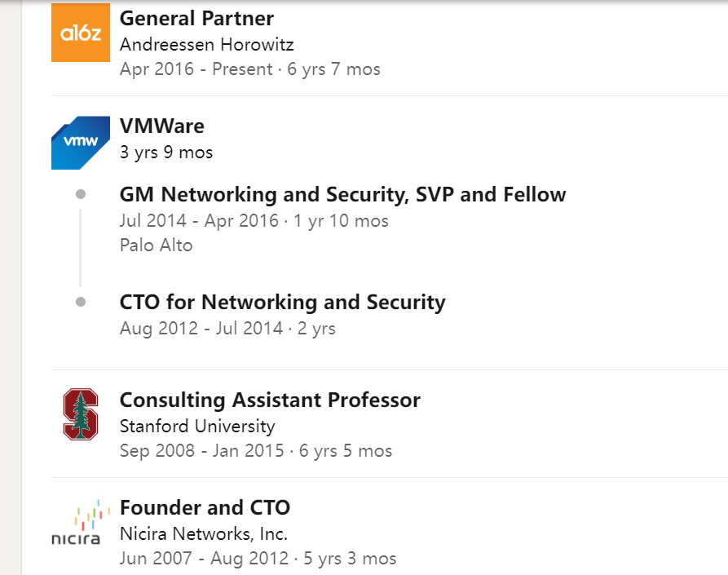The image size is (728, 575).
Task: Select CTO for Networking and Security title
Action: (282, 303)
